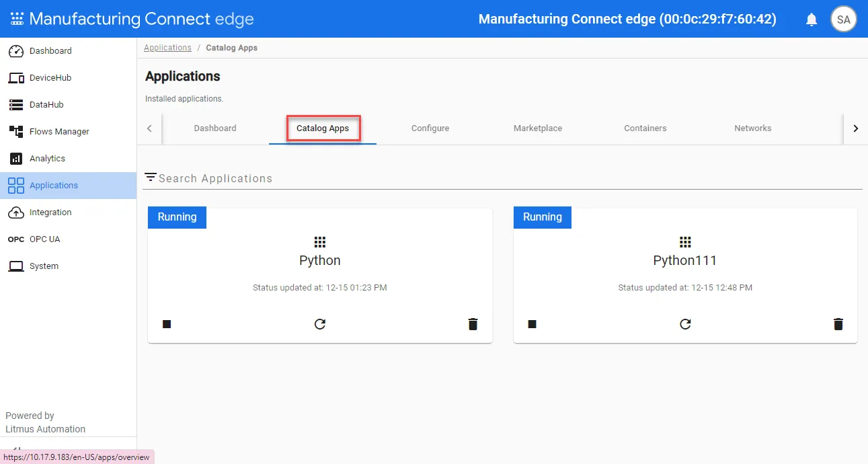The height and width of the screenshot is (464, 868).
Task: Open the SA user avatar menu
Action: point(844,19)
